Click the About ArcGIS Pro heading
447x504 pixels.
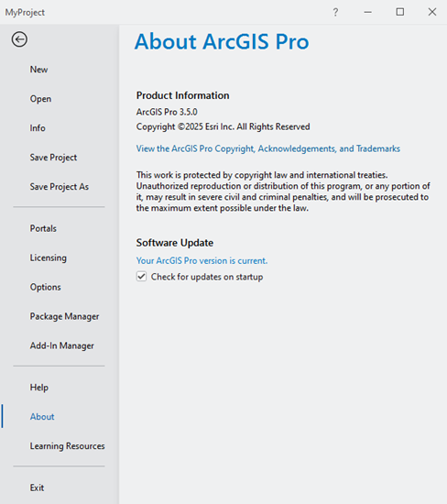[222, 42]
